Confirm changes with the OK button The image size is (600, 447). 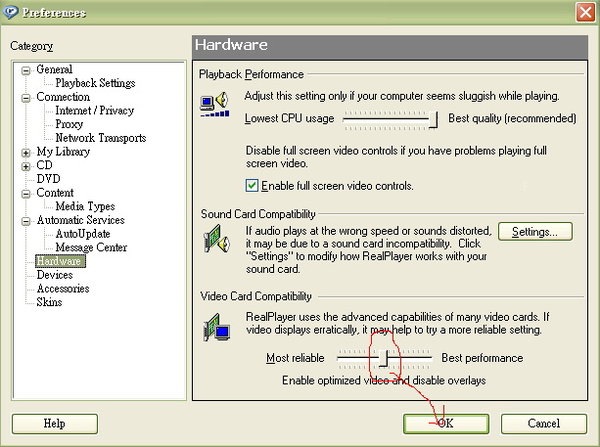[446, 424]
